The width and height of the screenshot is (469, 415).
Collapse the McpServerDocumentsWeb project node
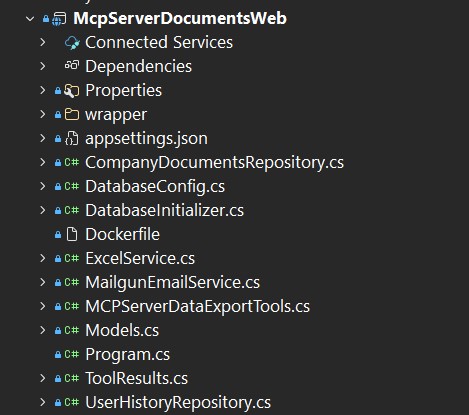(30, 19)
